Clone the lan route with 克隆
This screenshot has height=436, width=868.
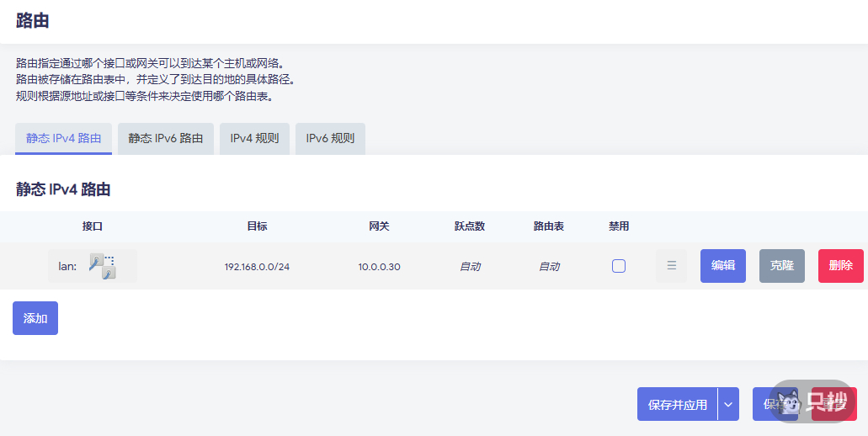781,266
